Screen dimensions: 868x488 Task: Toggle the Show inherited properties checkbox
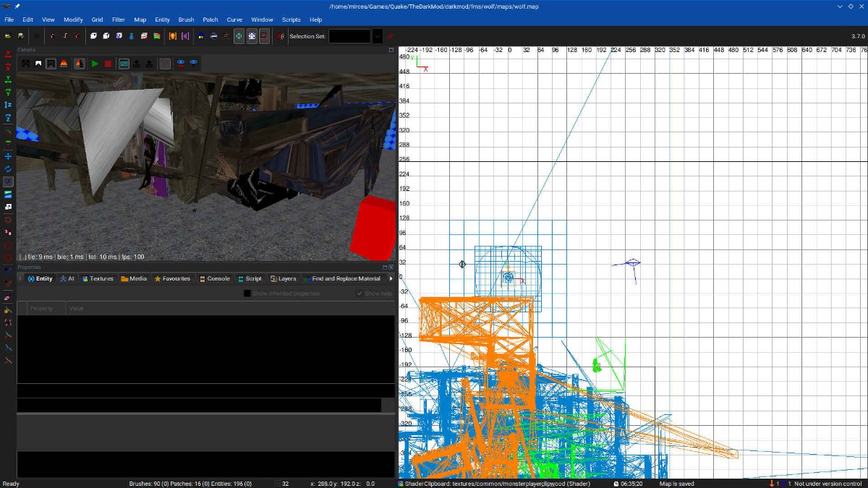click(247, 294)
